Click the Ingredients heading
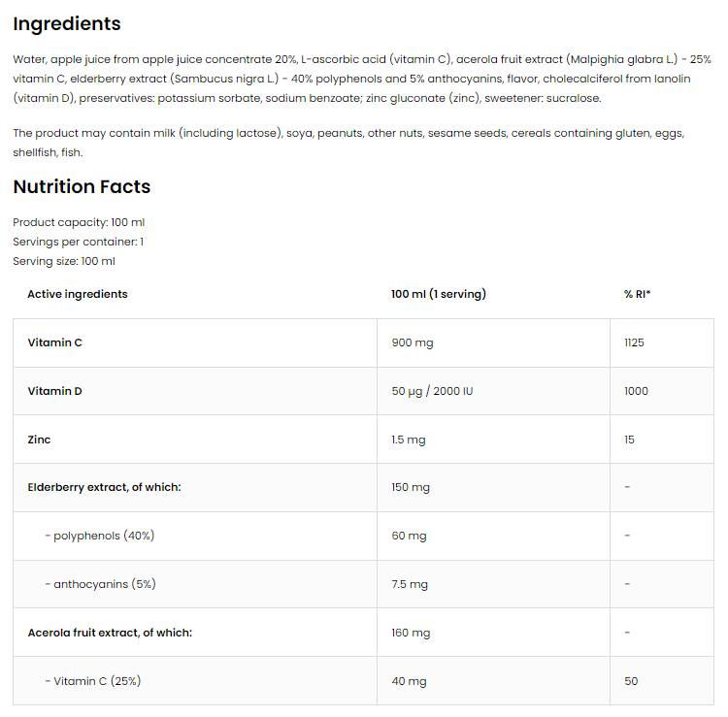The image size is (728, 717). (x=67, y=24)
